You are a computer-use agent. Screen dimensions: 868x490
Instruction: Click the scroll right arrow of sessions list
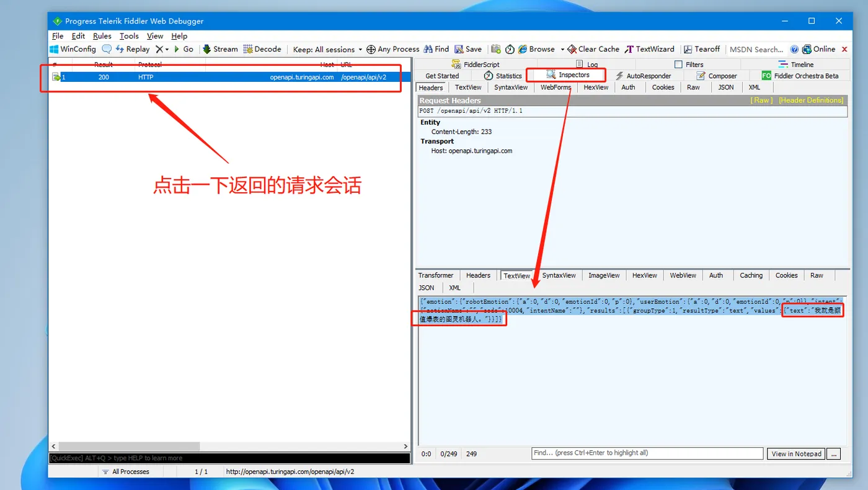(x=405, y=446)
